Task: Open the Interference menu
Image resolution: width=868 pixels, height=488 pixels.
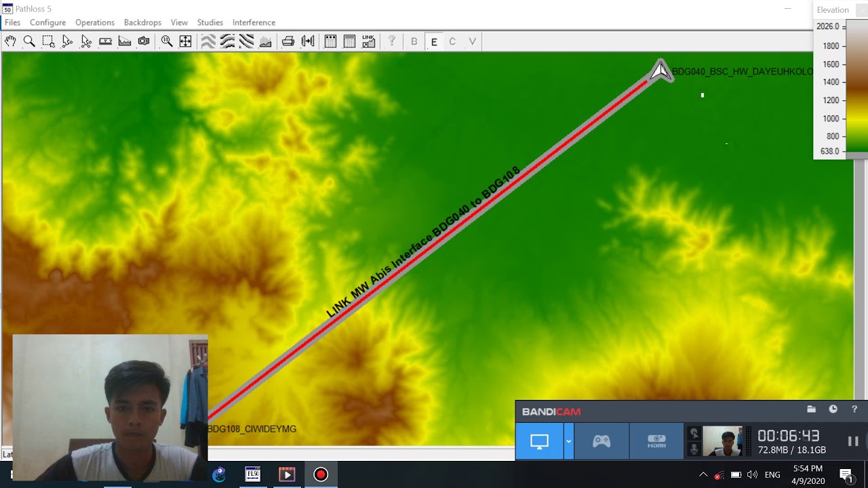Action: [x=254, y=22]
